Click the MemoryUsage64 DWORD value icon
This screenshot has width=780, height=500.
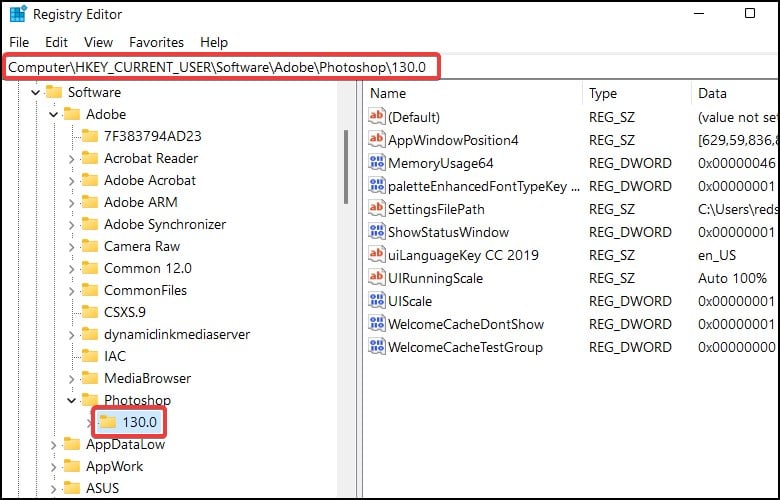click(x=377, y=163)
